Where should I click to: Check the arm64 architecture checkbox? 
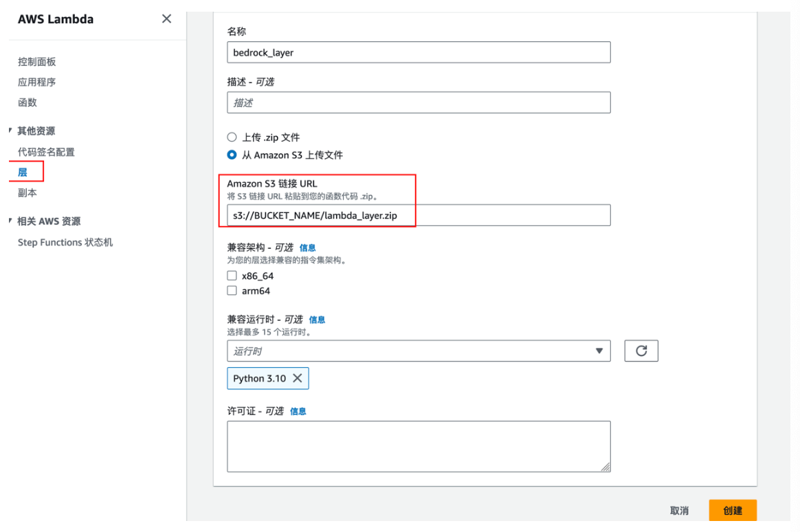pos(232,291)
